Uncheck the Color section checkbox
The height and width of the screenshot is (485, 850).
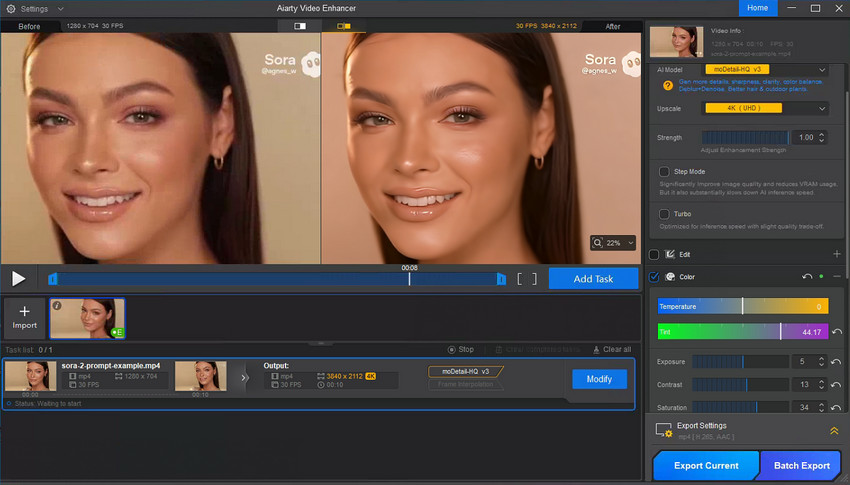coord(654,277)
